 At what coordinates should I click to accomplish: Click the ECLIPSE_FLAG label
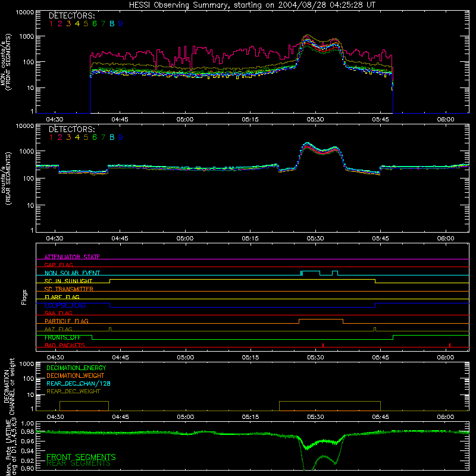pyautogui.click(x=65, y=305)
